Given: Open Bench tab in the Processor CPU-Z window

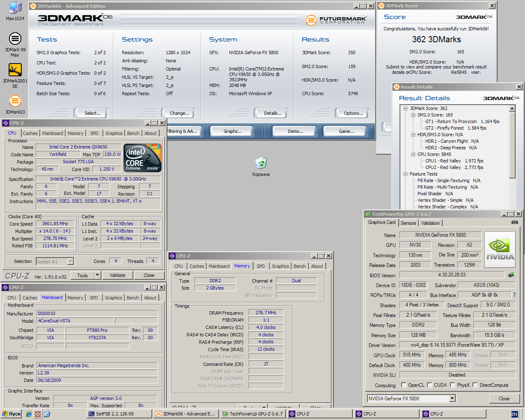Looking at the screenshot, I should pos(133,133).
